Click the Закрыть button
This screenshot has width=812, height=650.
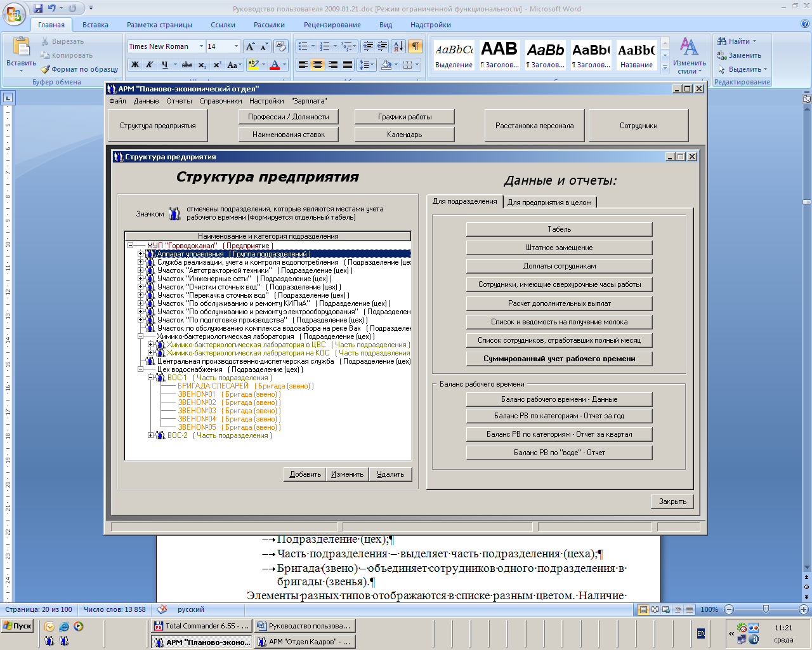pos(672,501)
